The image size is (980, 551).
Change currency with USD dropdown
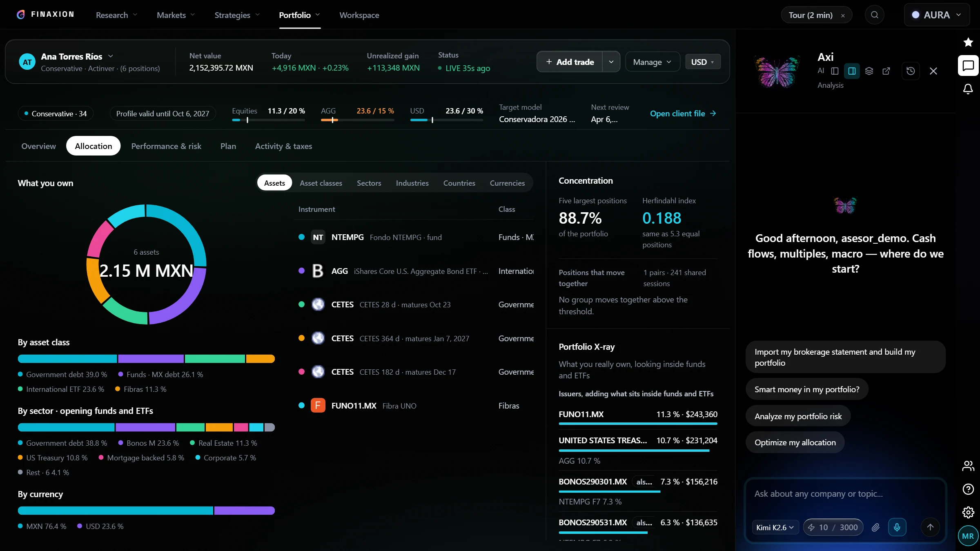703,62
